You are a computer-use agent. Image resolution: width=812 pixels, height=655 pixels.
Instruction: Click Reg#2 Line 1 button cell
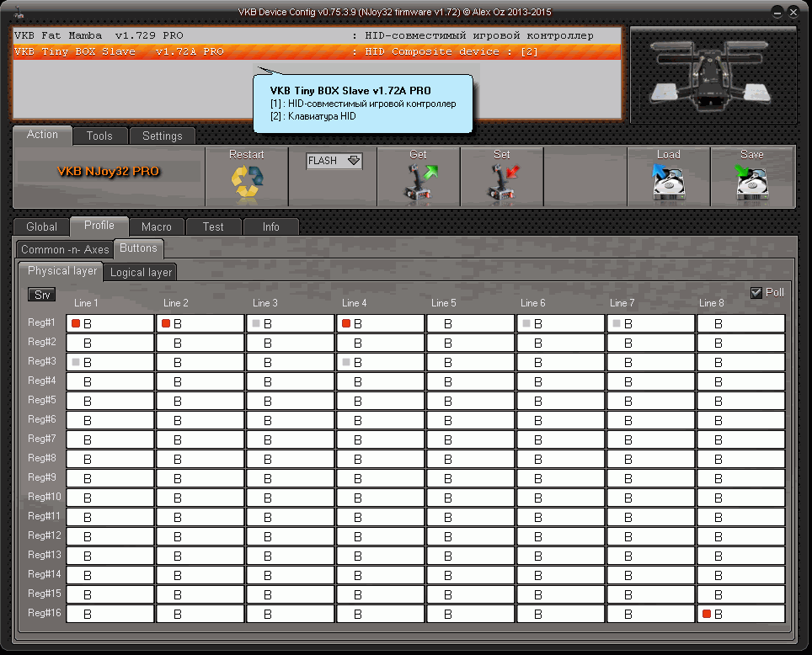[110, 343]
